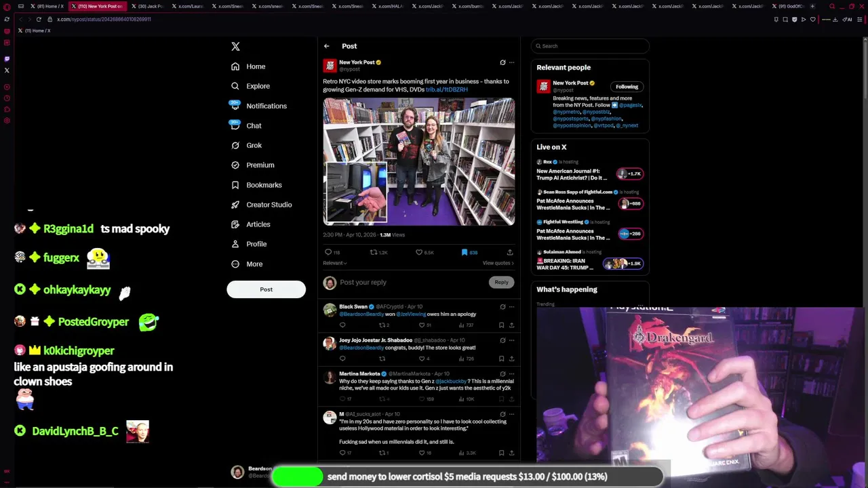Open the trib.al link in the post
868x488 pixels.
pyautogui.click(x=446, y=89)
